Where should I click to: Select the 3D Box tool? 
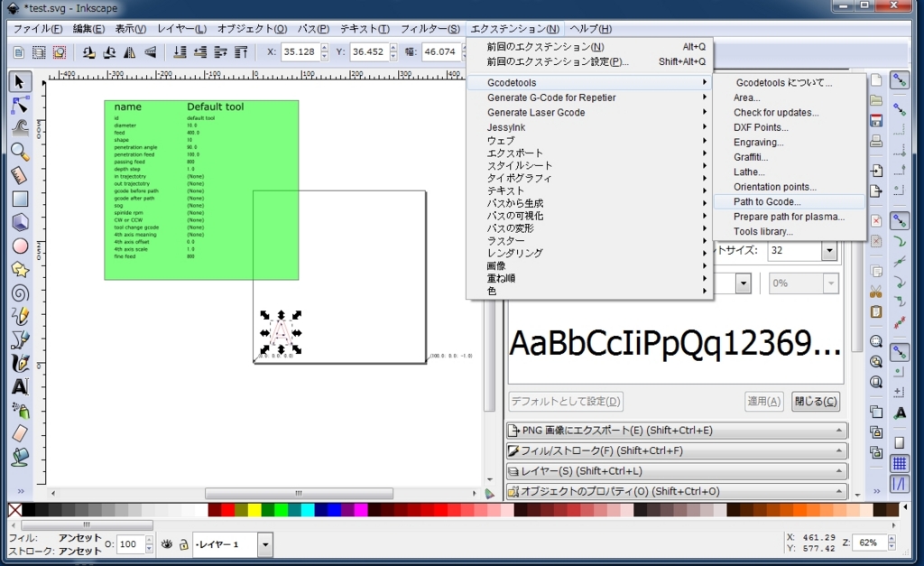click(20, 222)
